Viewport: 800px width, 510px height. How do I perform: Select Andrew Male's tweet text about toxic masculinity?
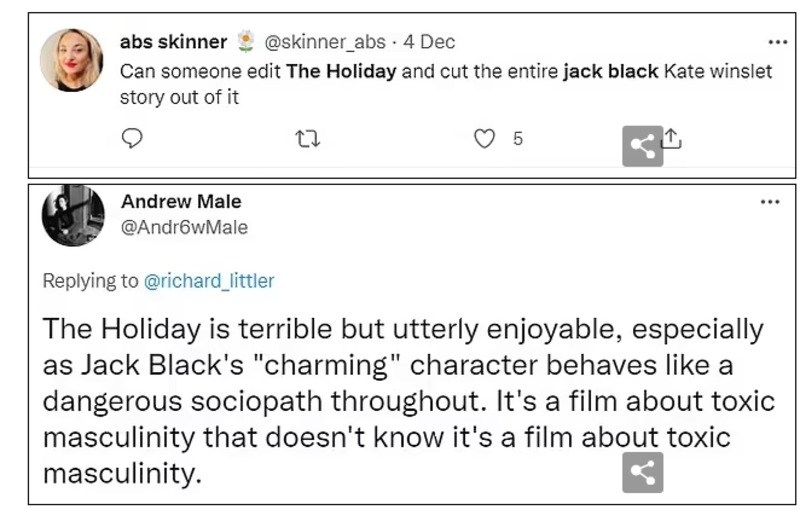pos(400,400)
